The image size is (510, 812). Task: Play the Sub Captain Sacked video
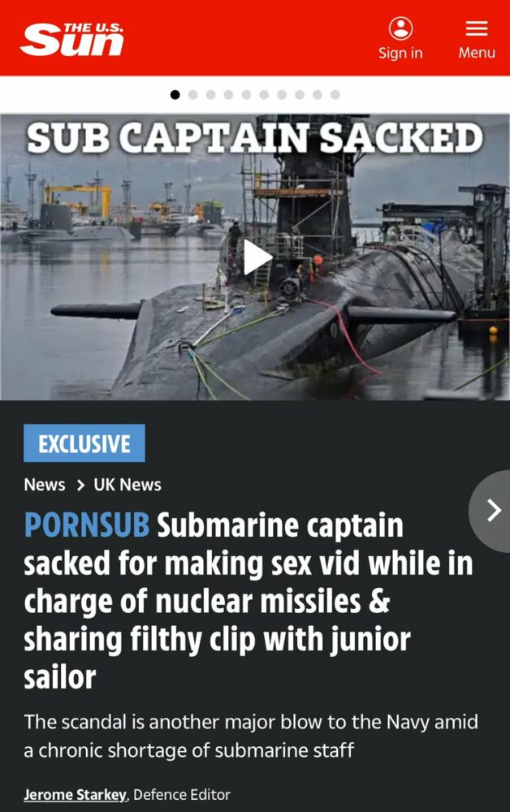coord(257,257)
